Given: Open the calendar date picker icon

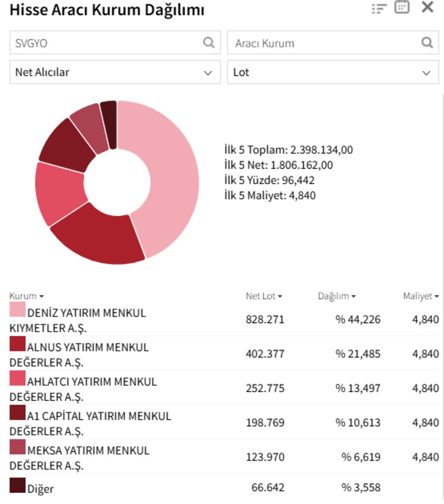Looking at the screenshot, I should pos(402,7).
